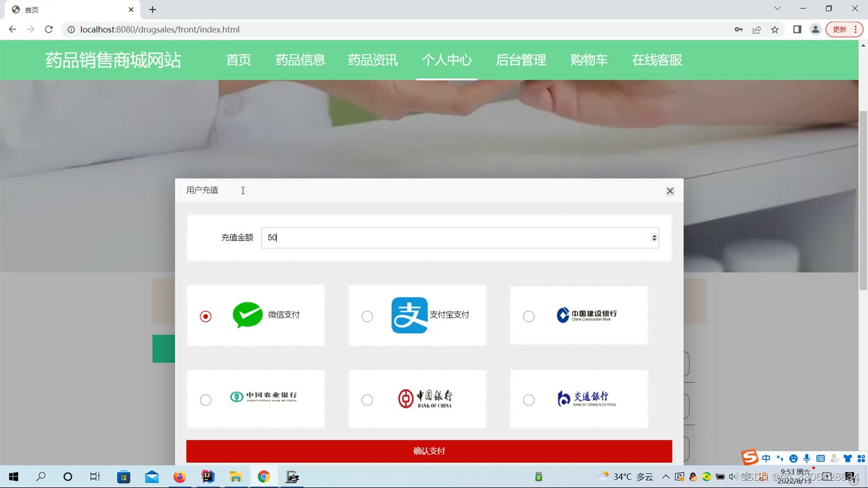Click the red 确认支付 button

pyautogui.click(x=429, y=451)
